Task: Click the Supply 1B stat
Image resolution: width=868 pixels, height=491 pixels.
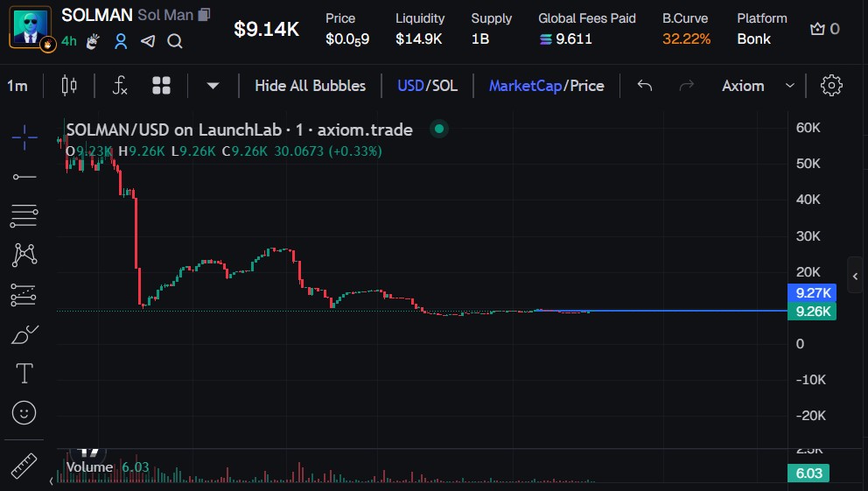Action: (491, 29)
